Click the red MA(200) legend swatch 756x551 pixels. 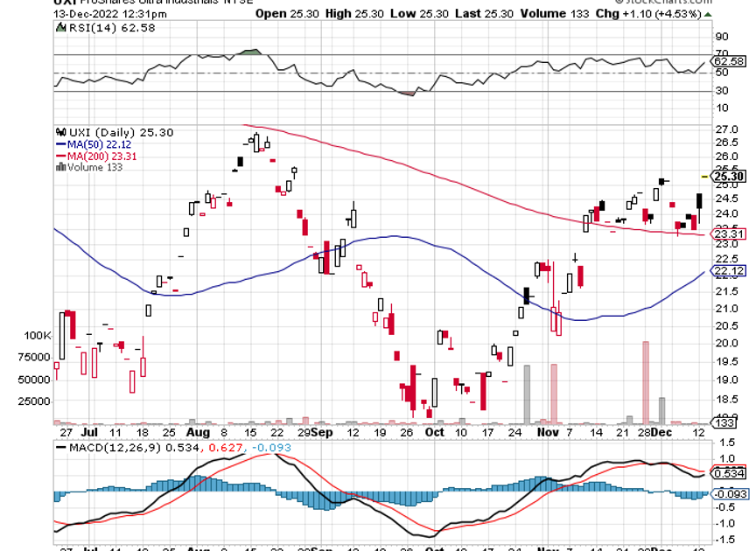60,156
